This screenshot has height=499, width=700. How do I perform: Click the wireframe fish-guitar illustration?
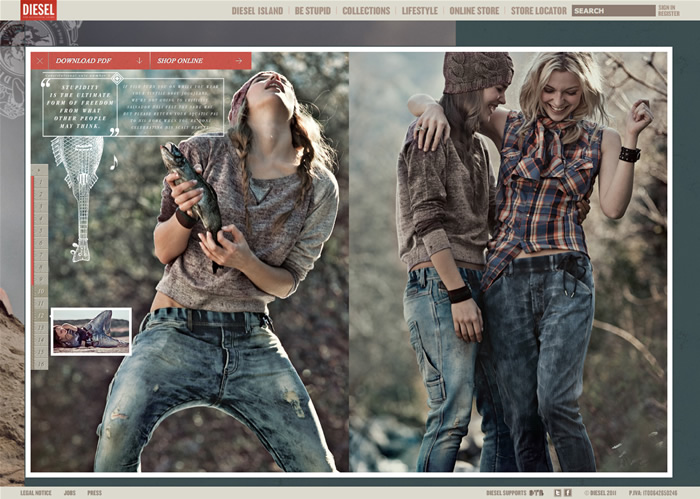[x=78, y=199]
